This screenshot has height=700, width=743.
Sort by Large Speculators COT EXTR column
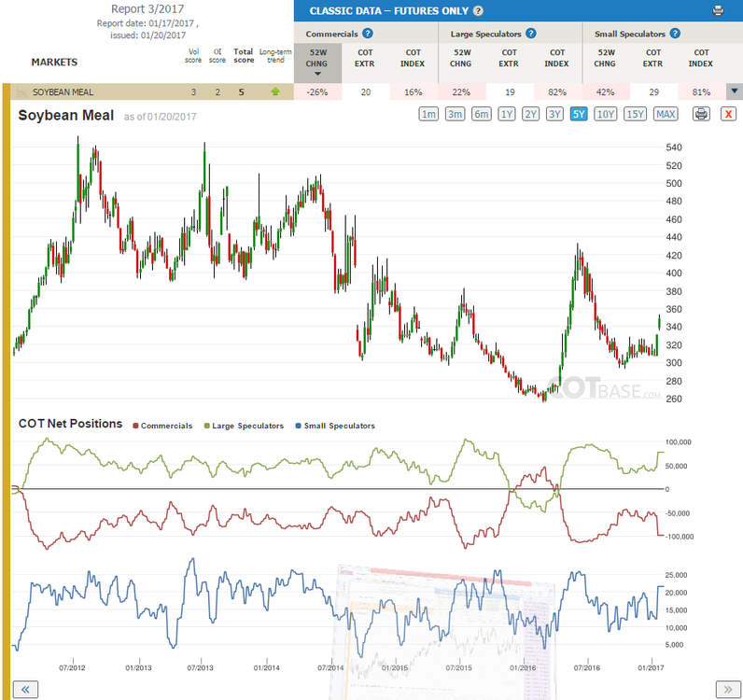tap(509, 58)
